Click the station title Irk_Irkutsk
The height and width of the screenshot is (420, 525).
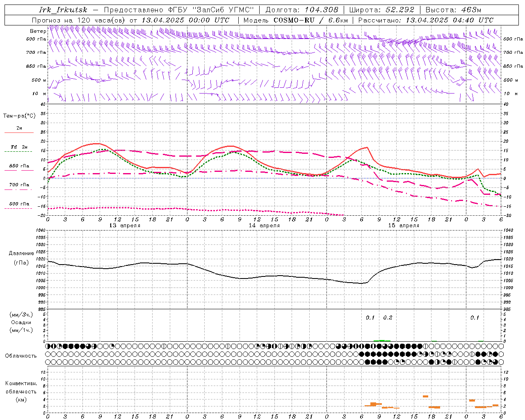tap(63, 10)
